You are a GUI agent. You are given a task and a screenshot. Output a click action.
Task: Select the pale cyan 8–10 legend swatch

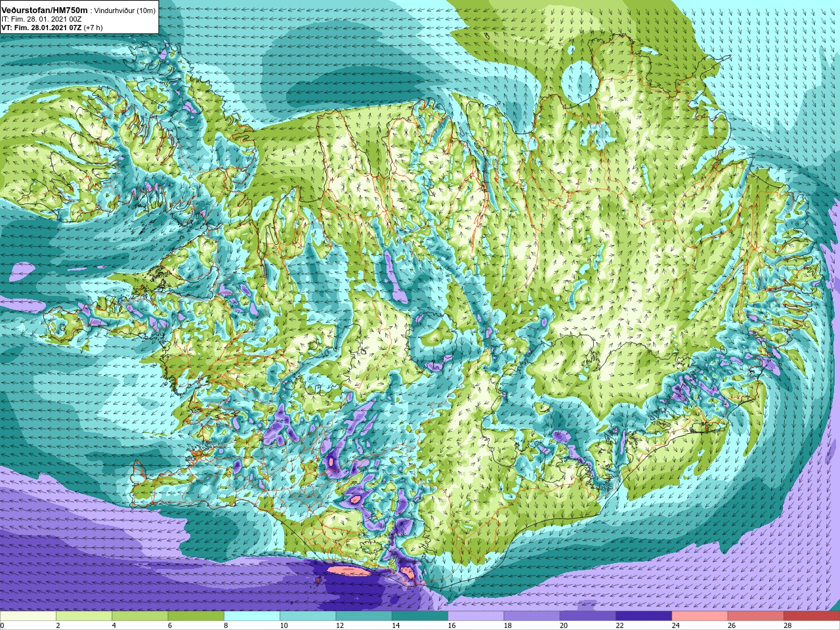pos(252,616)
